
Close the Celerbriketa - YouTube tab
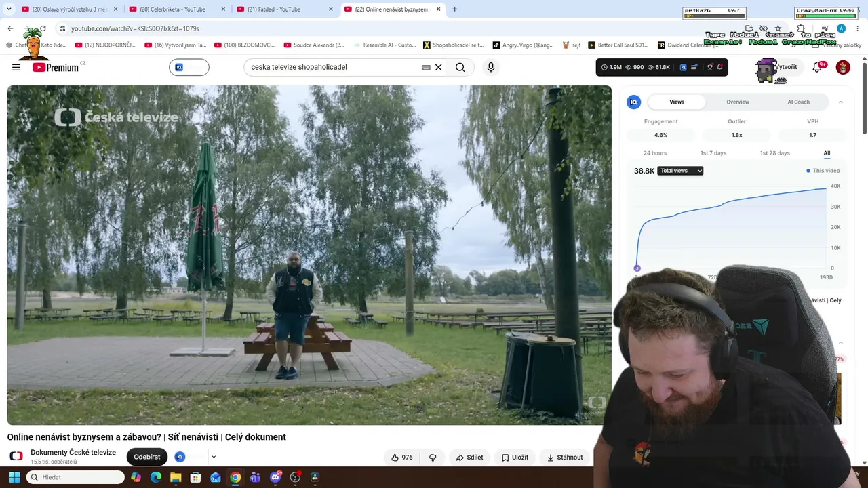[223, 9]
